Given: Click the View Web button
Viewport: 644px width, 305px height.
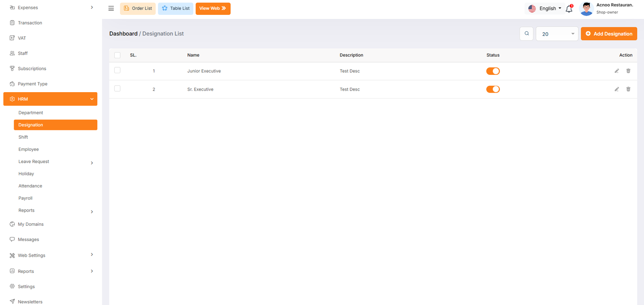Looking at the screenshot, I should (213, 8).
